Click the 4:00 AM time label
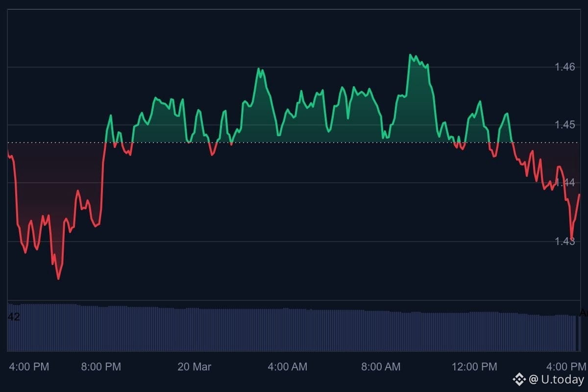588x392 pixels. [287, 367]
